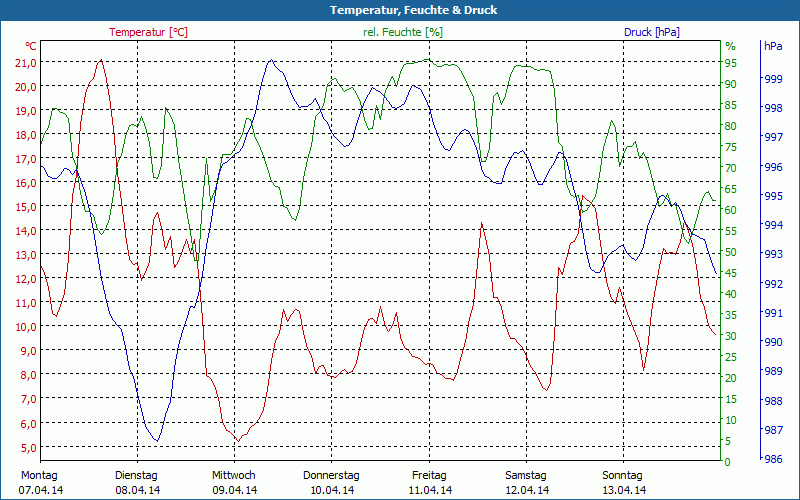800x500 pixels.
Task: Click the '9,0' temperature axis value
Action: click(29, 351)
